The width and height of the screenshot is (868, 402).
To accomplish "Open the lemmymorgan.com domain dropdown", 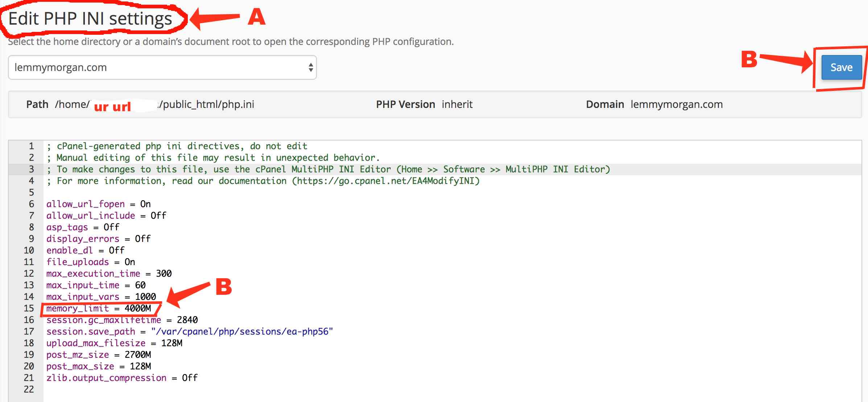I will (x=162, y=67).
